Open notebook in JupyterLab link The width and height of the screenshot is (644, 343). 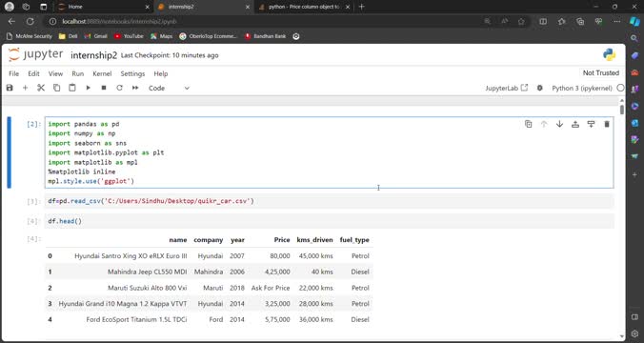pos(507,88)
